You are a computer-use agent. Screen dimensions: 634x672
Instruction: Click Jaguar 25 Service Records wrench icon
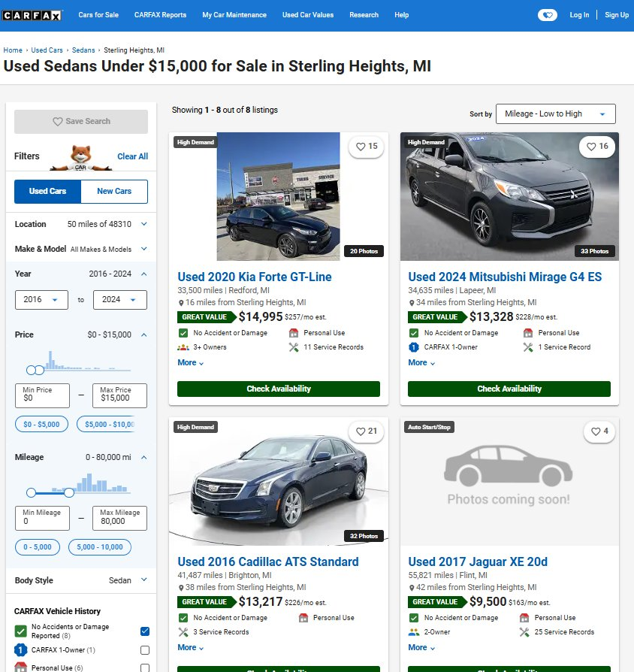click(x=524, y=632)
